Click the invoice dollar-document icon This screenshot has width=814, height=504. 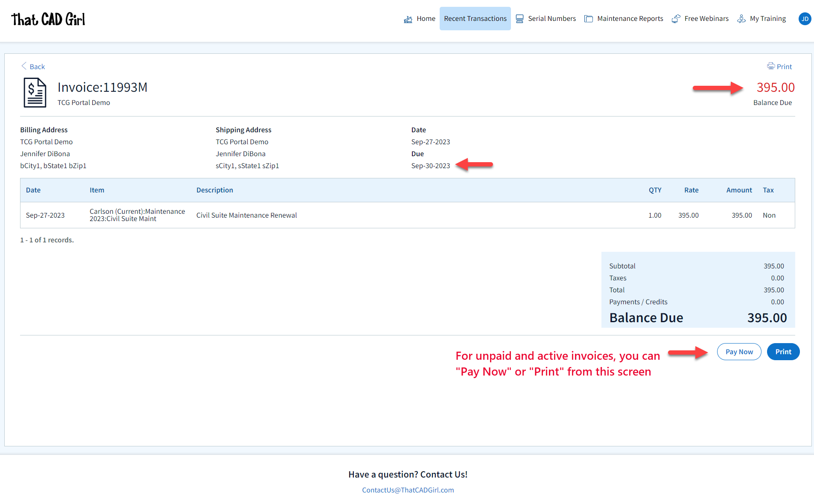35,92
